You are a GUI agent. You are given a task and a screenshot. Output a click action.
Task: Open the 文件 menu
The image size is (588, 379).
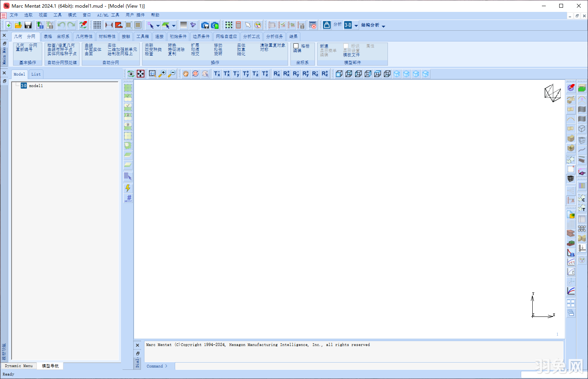pos(14,15)
